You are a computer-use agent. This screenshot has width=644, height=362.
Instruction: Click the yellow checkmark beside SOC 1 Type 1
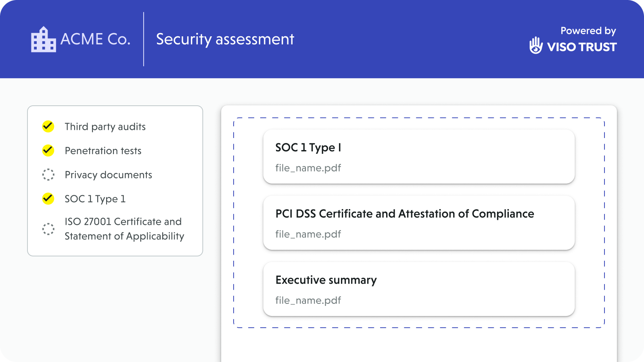48,199
